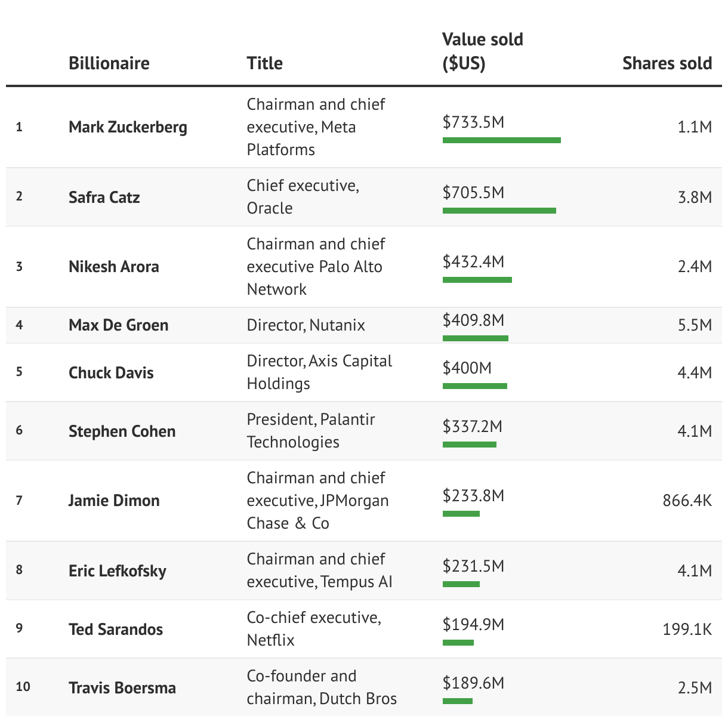Select the Safra Catz name cell
The height and width of the screenshot is (722, 728).
point(104,198)
